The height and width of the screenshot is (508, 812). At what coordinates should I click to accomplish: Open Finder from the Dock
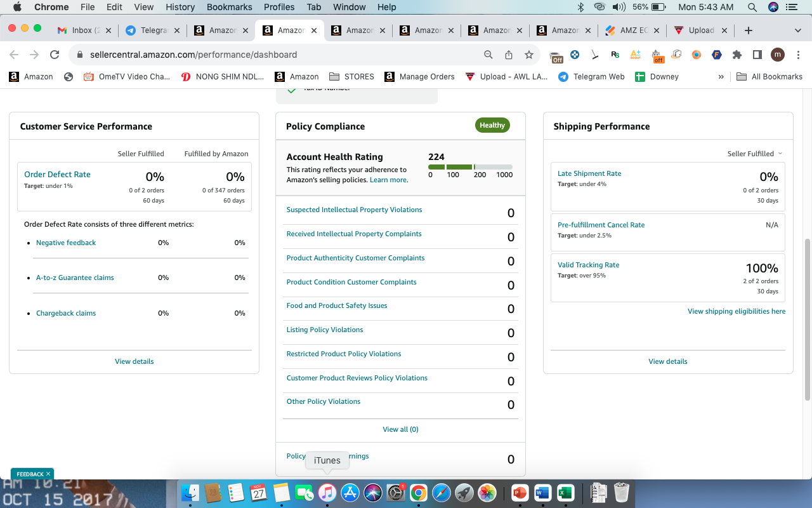click(190, 493)
